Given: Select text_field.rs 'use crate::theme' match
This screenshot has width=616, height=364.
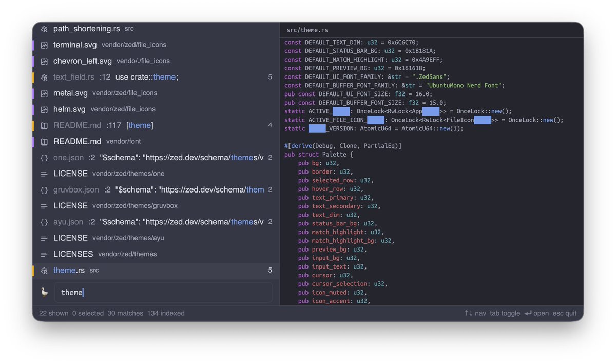Looking at the screenshot, I should pyautogui.click(x=156, y=77).
